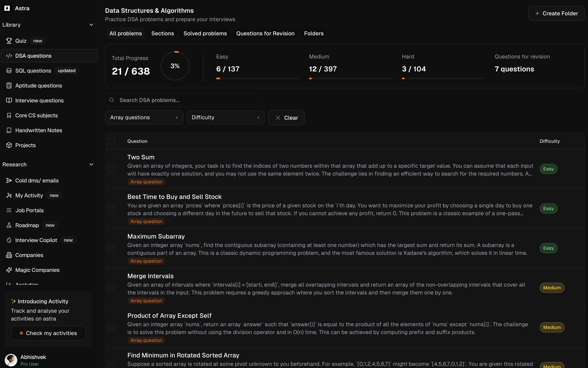Click the Cold dms/emails send icon
Image resolution: width=588 pixels, height=368 pixels.
[9, 181]
